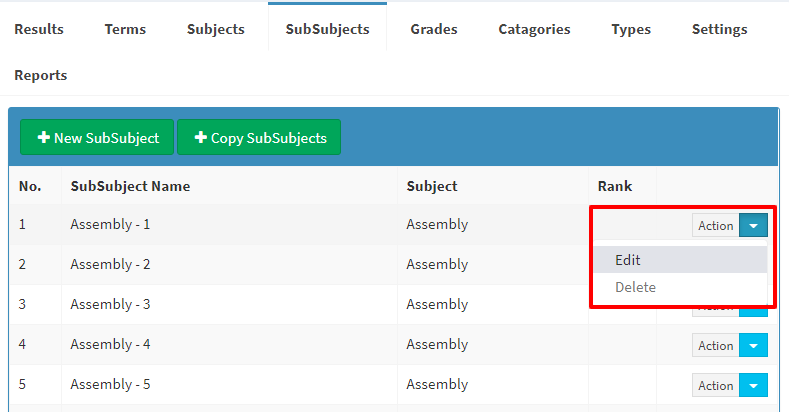Click Action button for Assembly - 1

[x=715, y=226]
